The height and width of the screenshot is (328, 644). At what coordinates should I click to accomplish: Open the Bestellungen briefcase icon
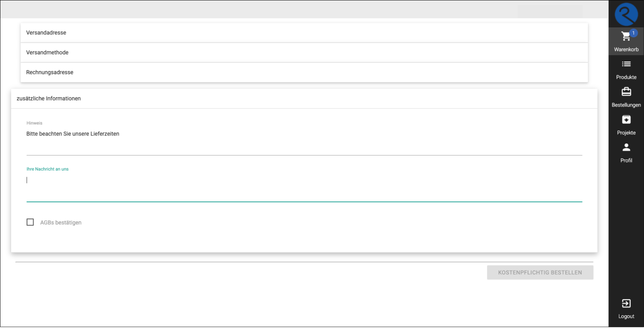point(626,92)
